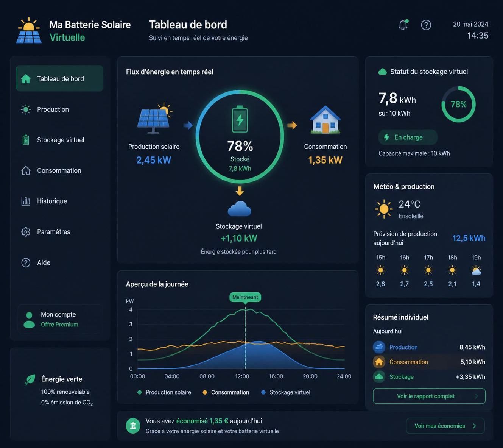Click the green leaf Énergie verte icon
Viewport: 503px width, 448px height.
click(x=30, y=379)
